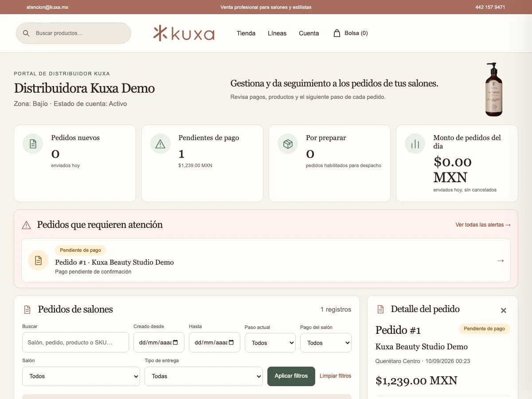The image size is (532, 399).
Task: Click 'Querétaro Centro · 10/09/2026 00:23' text
Action: 422,361
